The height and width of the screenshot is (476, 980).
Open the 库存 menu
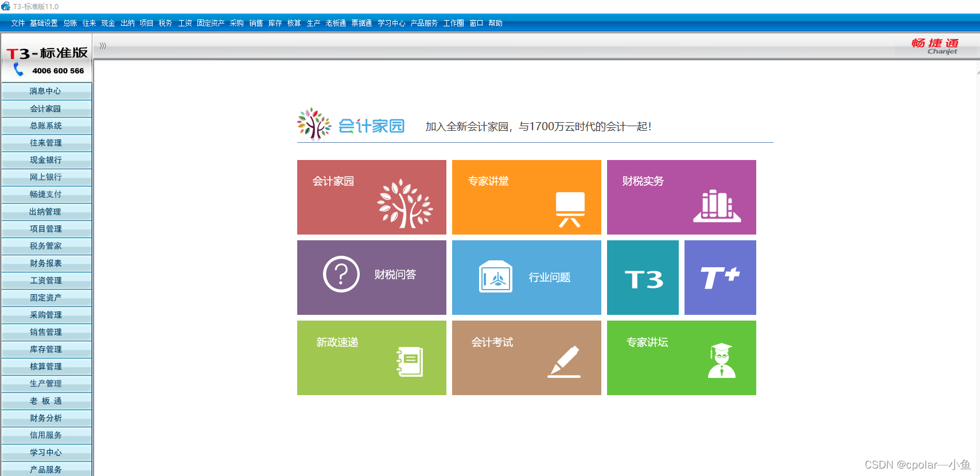275,23
